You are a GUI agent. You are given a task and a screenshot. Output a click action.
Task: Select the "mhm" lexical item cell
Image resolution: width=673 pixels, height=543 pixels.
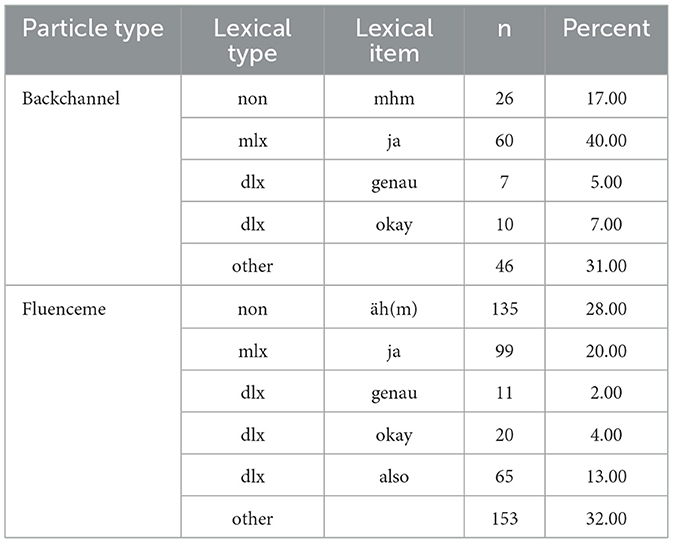pyautogui.click(x=394, y=99)
